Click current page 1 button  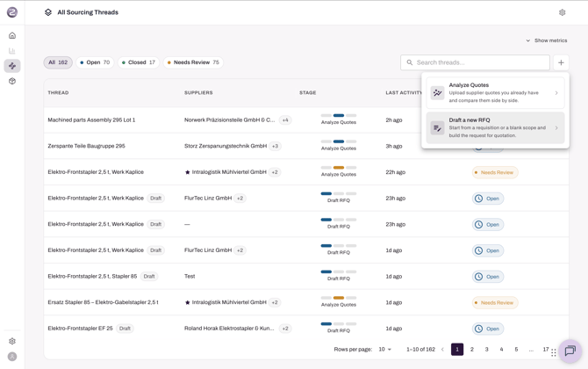[457, 349]
